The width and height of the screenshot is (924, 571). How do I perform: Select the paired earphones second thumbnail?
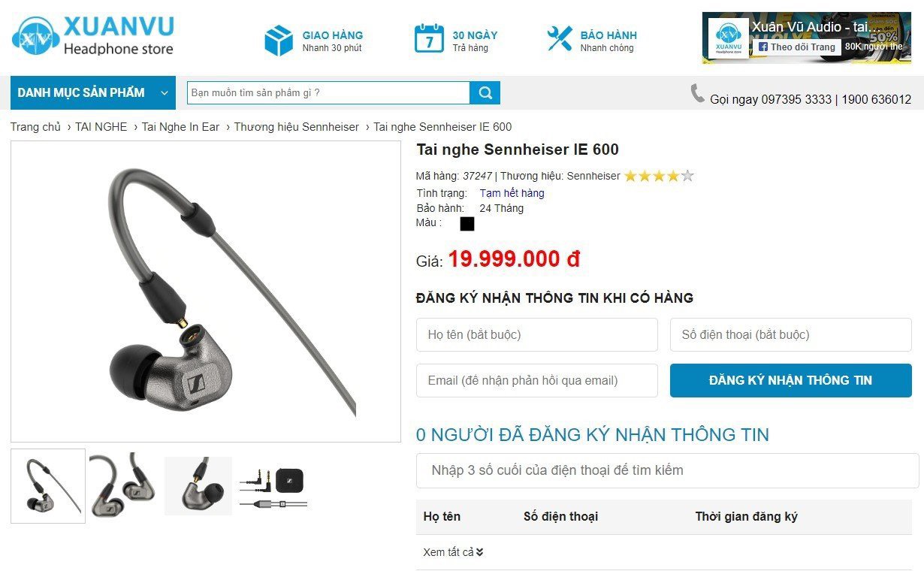(x=123, y=485)
